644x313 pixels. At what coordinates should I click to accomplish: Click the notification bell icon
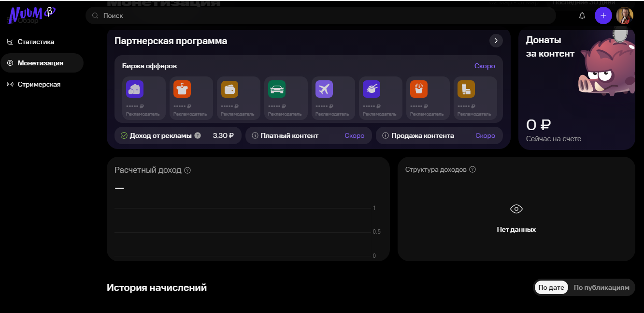582,15
